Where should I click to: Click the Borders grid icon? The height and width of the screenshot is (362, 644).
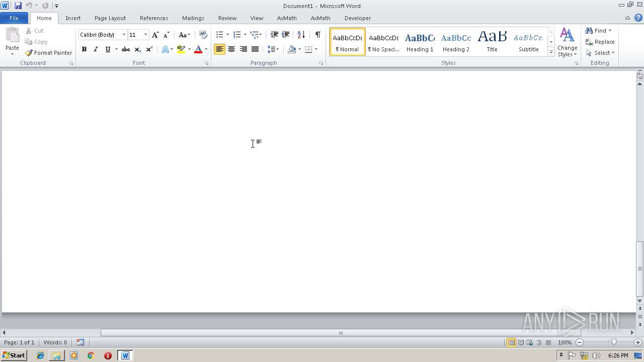coord(308,49)
